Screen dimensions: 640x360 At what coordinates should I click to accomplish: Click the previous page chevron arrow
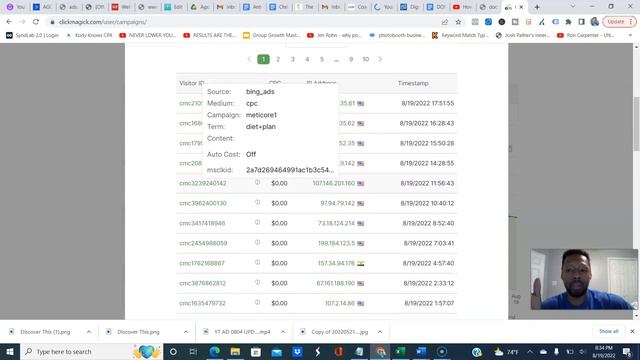click(249, 59)
